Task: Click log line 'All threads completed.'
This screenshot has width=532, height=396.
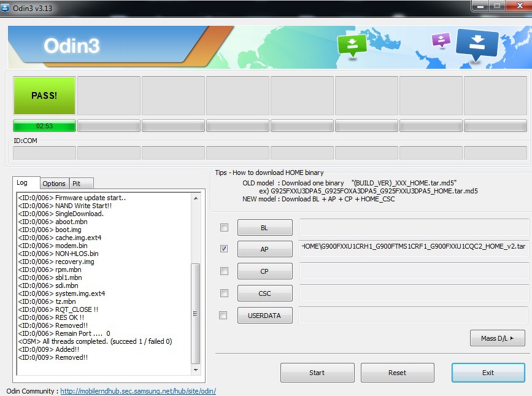Action: [x=95, y=341]
